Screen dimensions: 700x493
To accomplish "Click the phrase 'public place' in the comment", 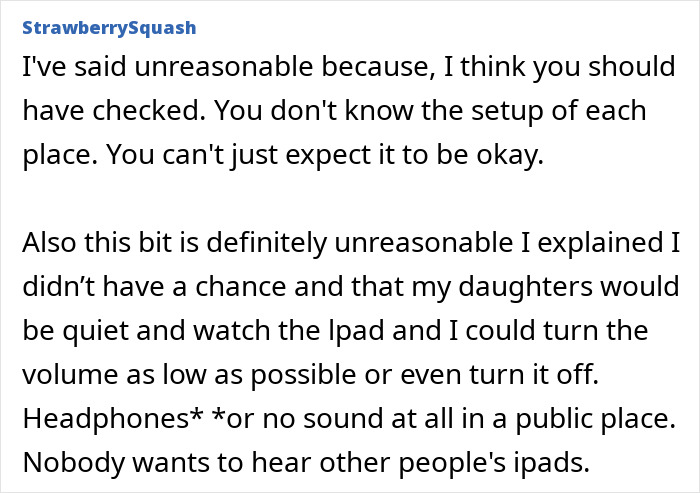I will coord(592,419).
